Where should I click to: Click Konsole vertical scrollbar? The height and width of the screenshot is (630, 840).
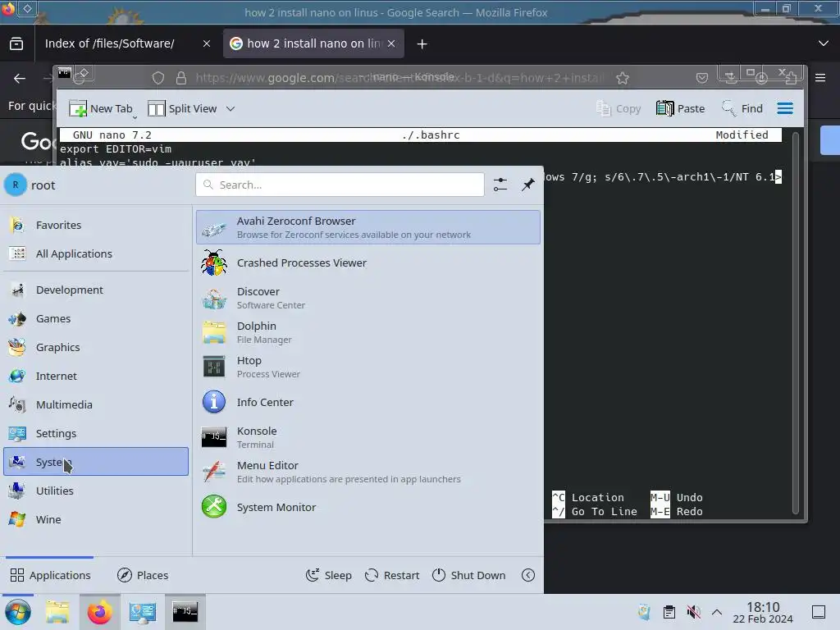click(796, 322)
